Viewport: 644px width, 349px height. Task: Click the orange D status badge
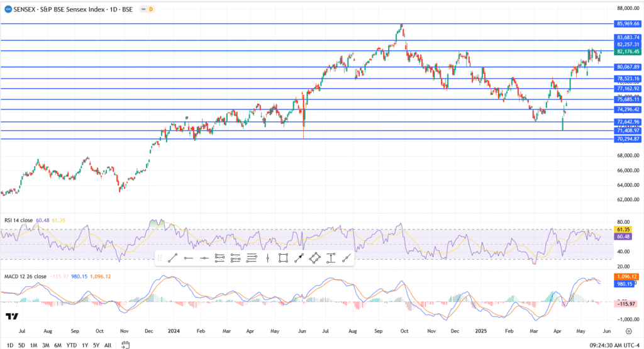click(x=151, y=9)
